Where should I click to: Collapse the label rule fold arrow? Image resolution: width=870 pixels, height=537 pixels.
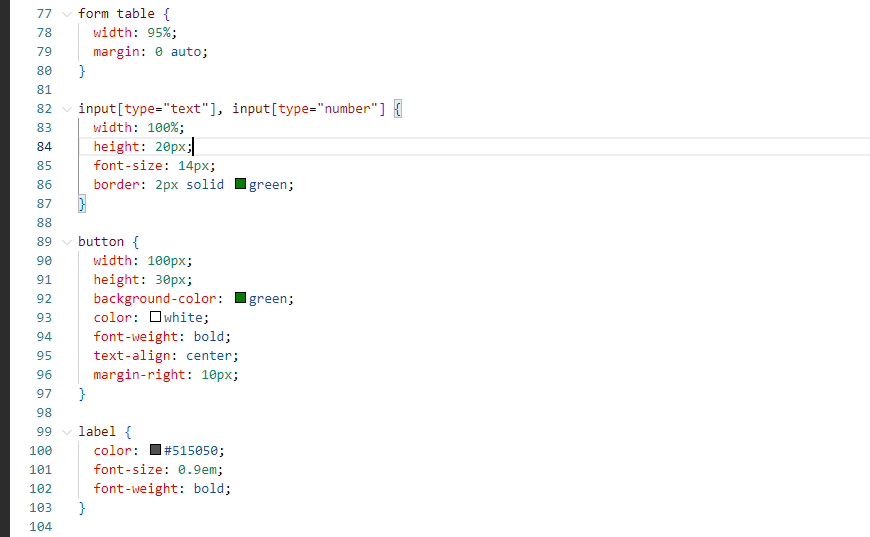click(x=67, y=432)
